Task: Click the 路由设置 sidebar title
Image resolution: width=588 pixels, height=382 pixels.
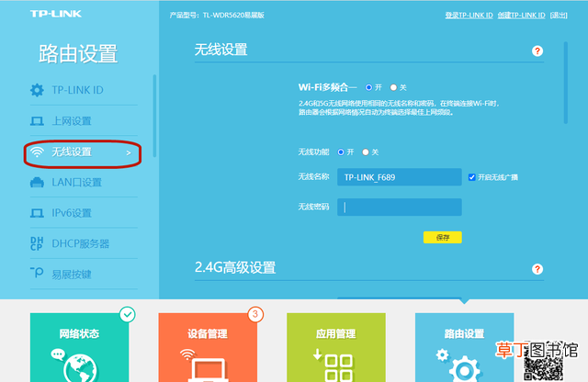Action: 78,53
